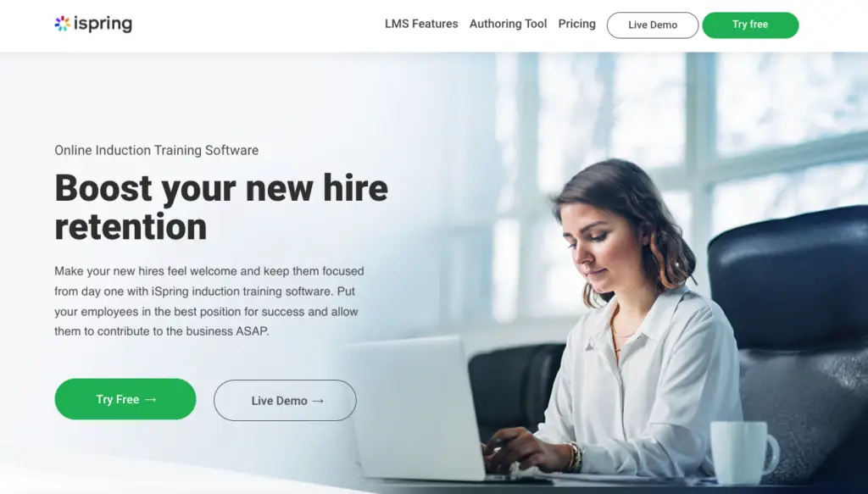Click the ispring wordmark text
This screenshot has height=494, width=868.
[x=103, y=25]
